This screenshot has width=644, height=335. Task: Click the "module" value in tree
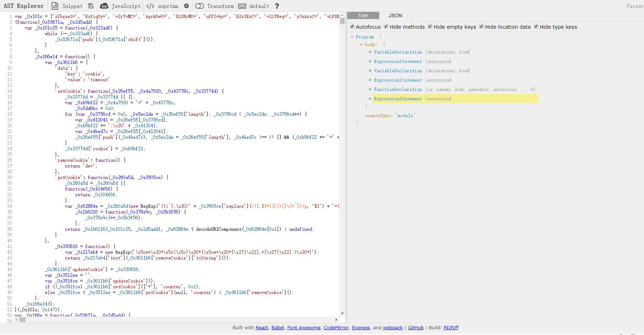pyautogui.click(x=405, y=116)
